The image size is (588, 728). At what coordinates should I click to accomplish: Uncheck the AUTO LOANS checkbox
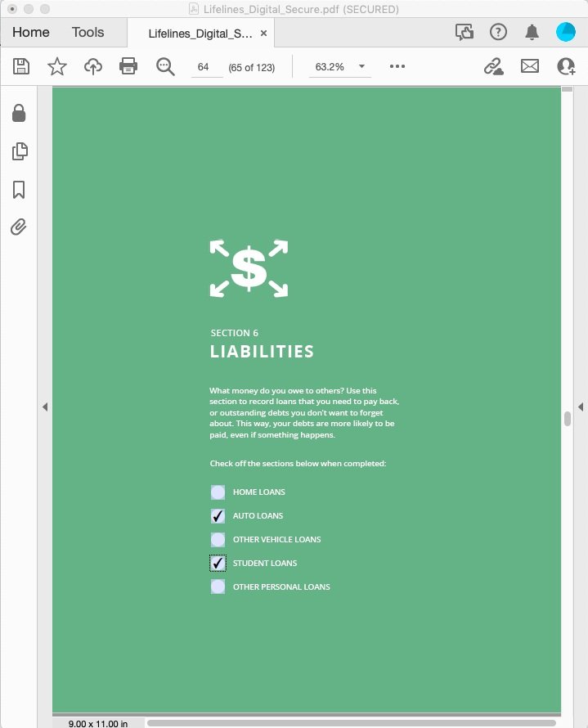[218, 516]
